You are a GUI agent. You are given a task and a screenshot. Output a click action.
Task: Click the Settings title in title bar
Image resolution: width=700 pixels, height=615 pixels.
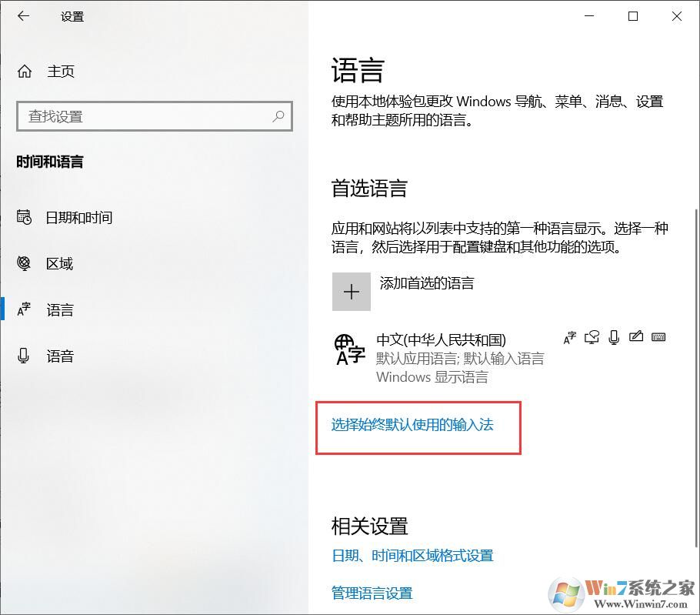(x=72, y=16)
